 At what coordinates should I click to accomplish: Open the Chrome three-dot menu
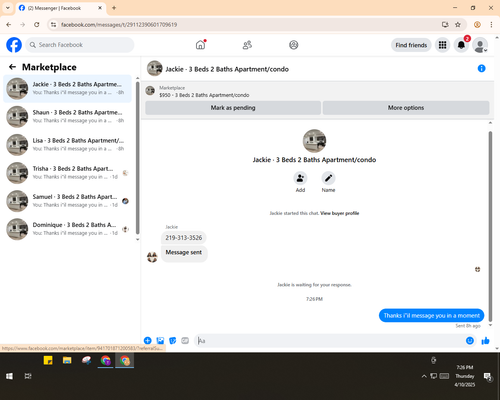491,24
